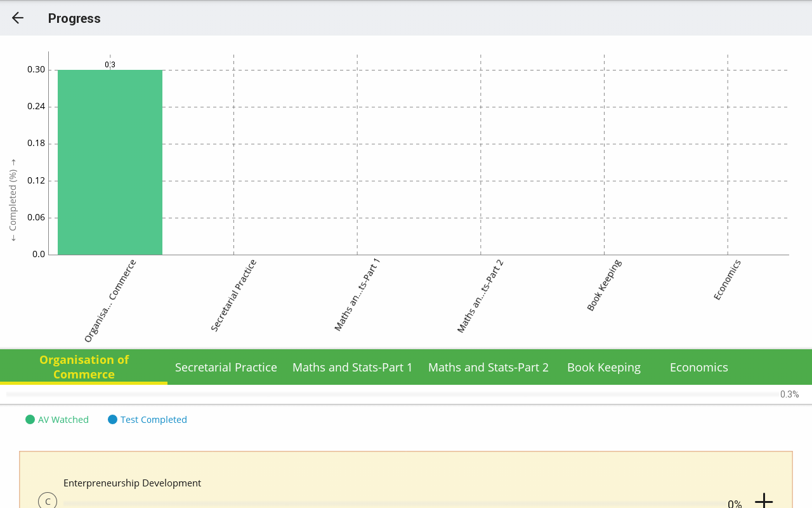Click the Economics axis label
The height and width of the screenshot is (508, 812).
click(x=727, y=280)
